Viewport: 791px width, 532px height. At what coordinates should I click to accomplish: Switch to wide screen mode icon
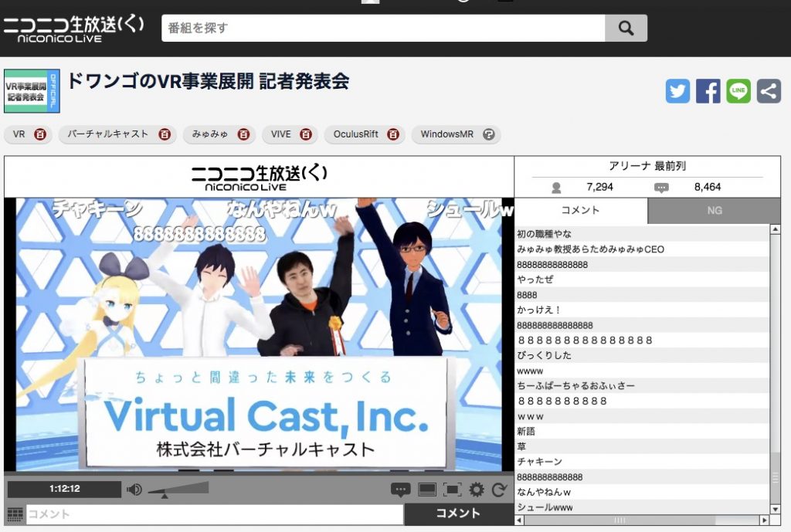coord(427,490)
